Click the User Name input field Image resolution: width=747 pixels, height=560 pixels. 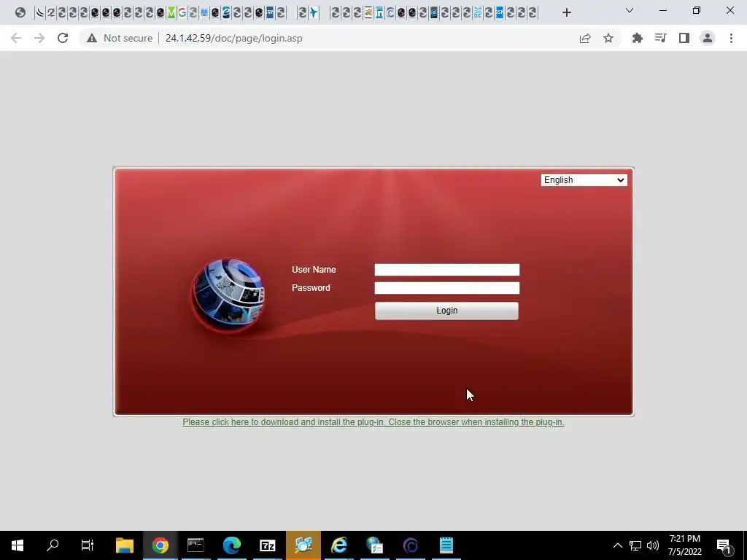[x=447, y=270]
